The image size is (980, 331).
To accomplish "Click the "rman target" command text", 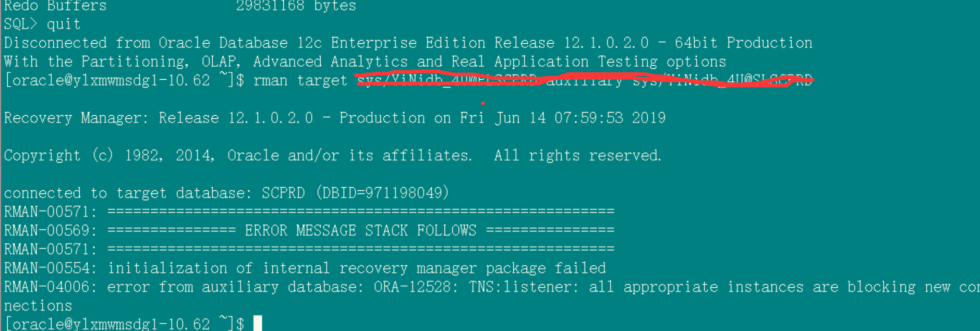I will (x=300, y=81).
